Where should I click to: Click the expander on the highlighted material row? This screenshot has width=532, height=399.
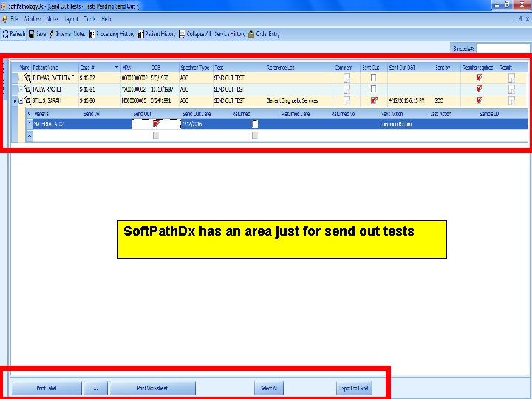coord(29,124)
